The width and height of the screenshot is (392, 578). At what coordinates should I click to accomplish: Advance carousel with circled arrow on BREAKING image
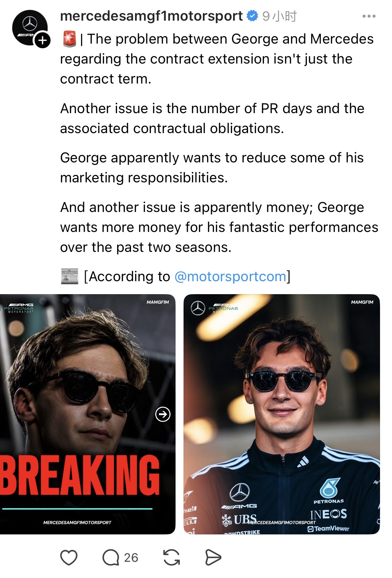coord(163,414)
